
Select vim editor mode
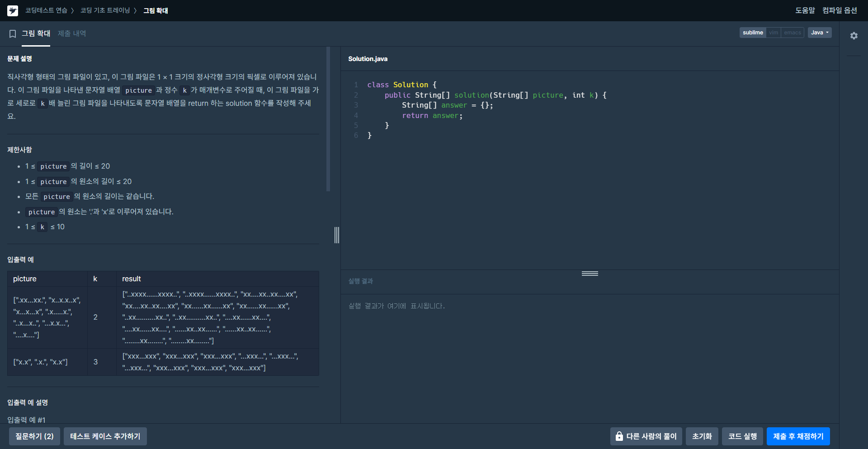(x=774, y=33)
